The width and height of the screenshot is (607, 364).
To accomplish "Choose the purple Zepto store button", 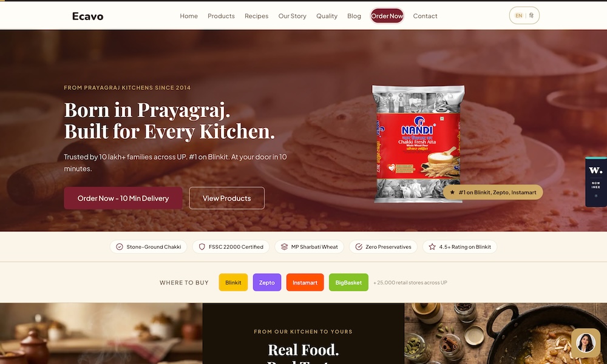I will [x=266, y=282].
